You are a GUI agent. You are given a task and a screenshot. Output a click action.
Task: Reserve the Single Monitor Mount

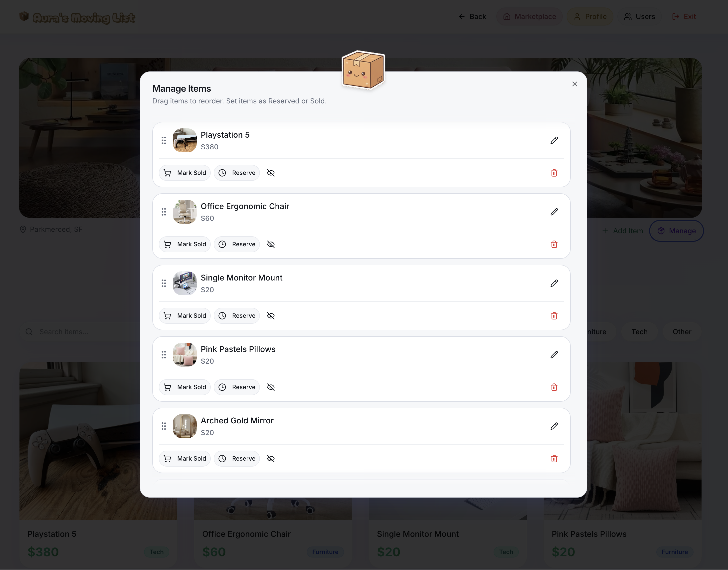pos(237,316)
